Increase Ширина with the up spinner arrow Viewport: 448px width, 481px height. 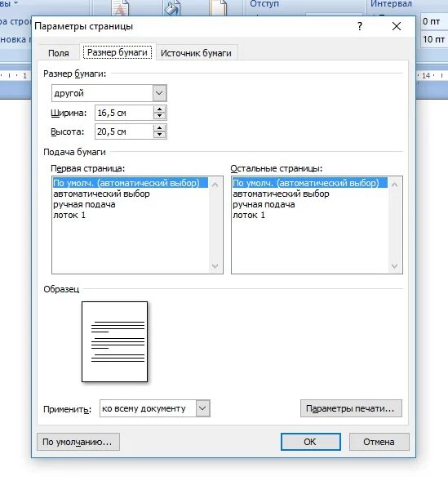pos(159,109)
